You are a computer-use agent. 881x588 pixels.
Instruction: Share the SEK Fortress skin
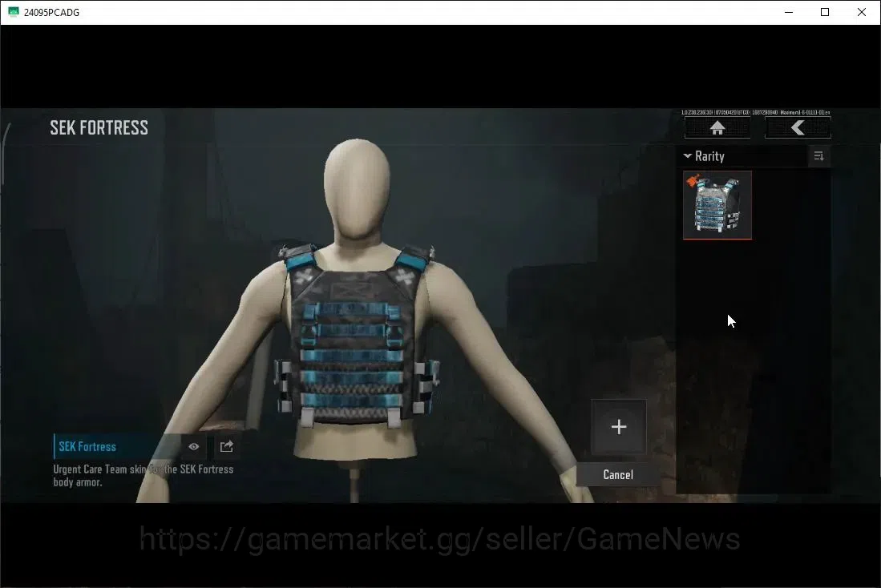(226, 446)
